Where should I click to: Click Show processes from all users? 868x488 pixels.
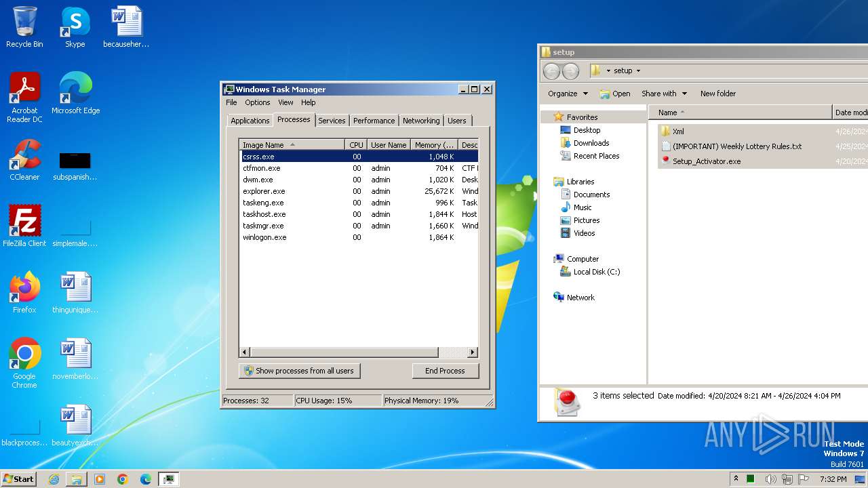[299, 371]
